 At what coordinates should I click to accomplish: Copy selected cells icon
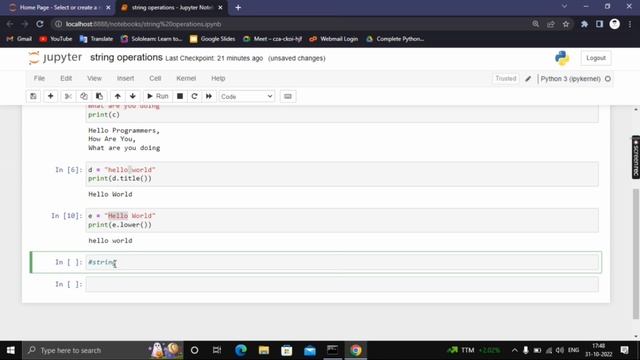coord(84,96)
